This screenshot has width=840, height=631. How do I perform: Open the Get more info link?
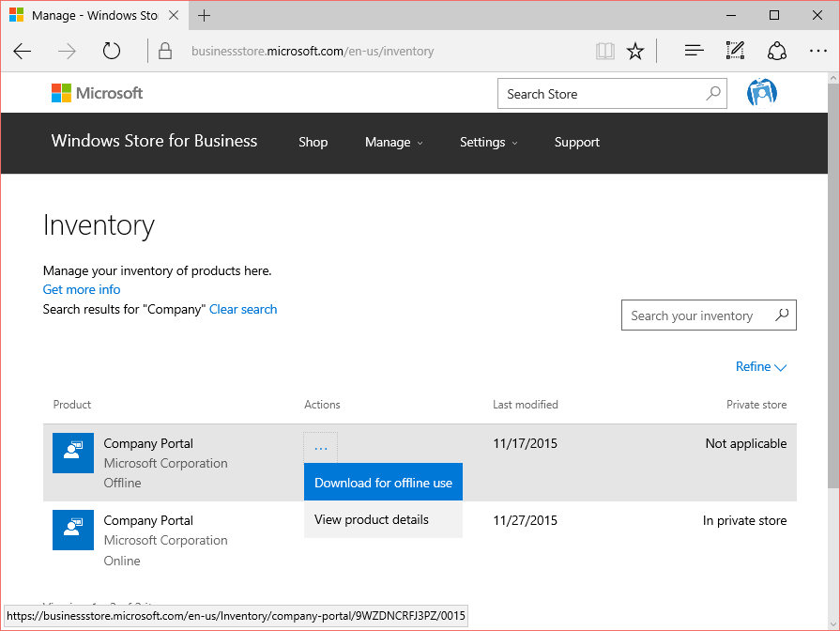tap(81, 289)
